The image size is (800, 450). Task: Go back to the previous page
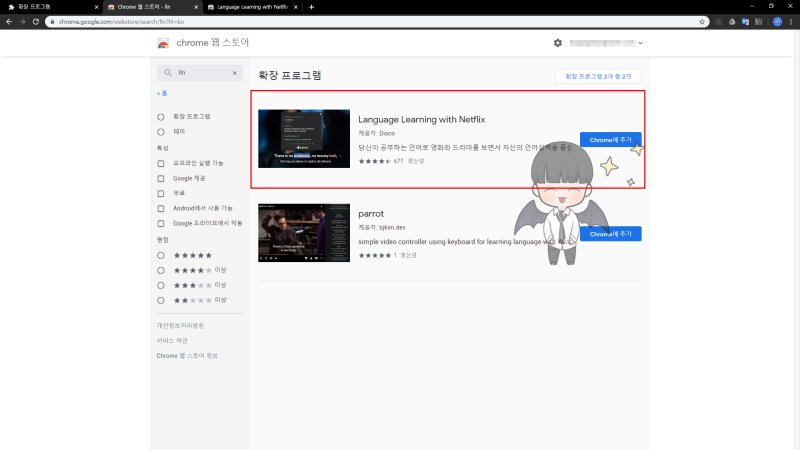9,21
